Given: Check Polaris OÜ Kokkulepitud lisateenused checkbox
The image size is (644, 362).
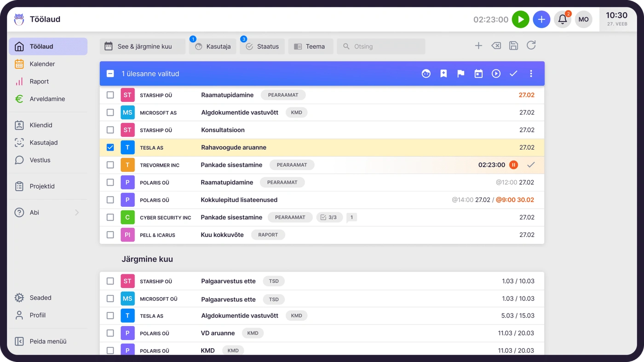Looking at the screenshot, I should (110, 200).
